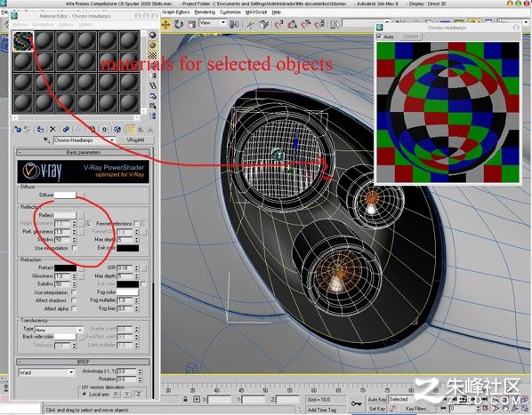Click the Get Material icon
Image resolution: width=532 pixels, height=415 pixels.
[17, 129]
